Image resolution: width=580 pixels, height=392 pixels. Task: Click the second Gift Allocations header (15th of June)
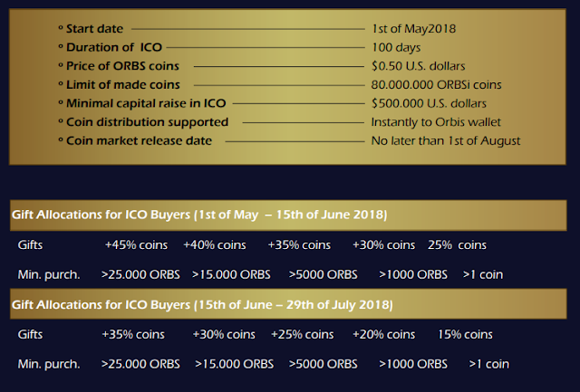tap(288, 304)
